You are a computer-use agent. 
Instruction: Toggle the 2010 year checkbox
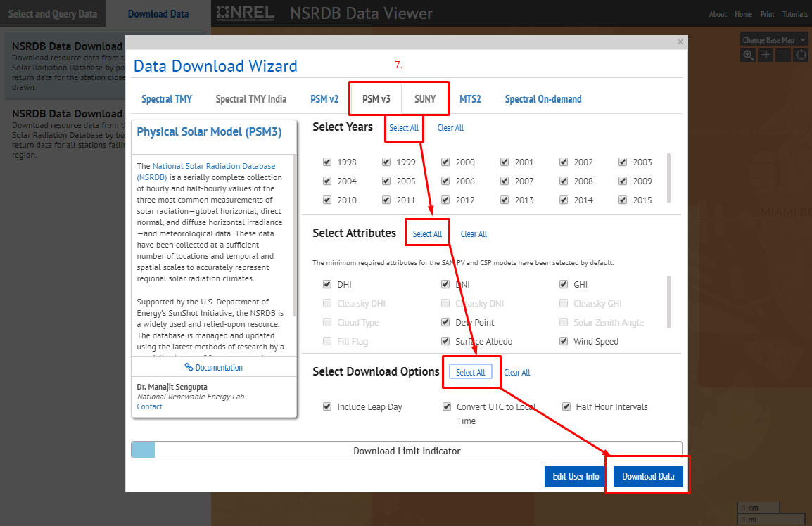pos(327,200)
